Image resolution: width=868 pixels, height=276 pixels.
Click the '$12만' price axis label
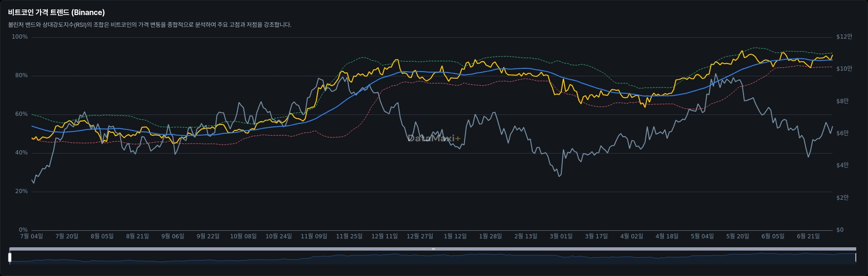click(x=844, y=37)
